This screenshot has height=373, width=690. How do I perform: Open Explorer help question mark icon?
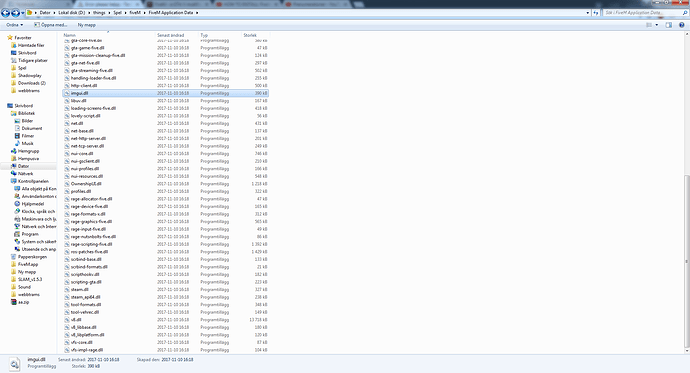pos(682,25)
